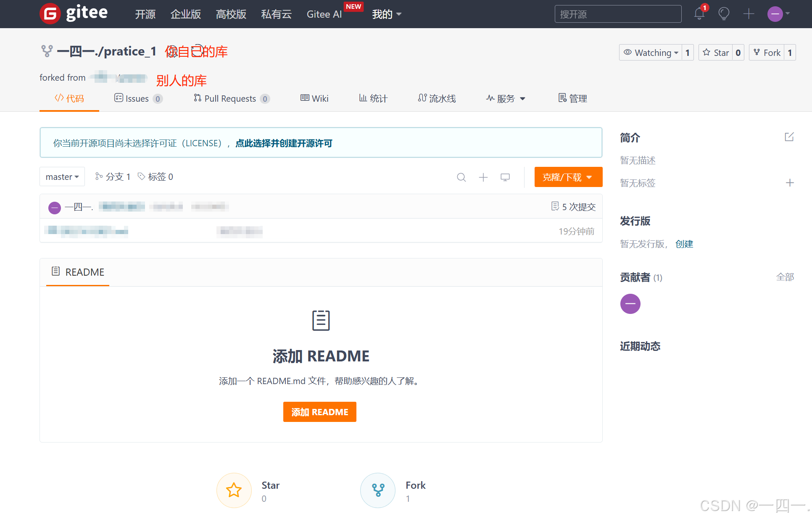
Task: Click the plus icon beside 暂无标签
Action: pyautogui.click(x=790, y=183)
